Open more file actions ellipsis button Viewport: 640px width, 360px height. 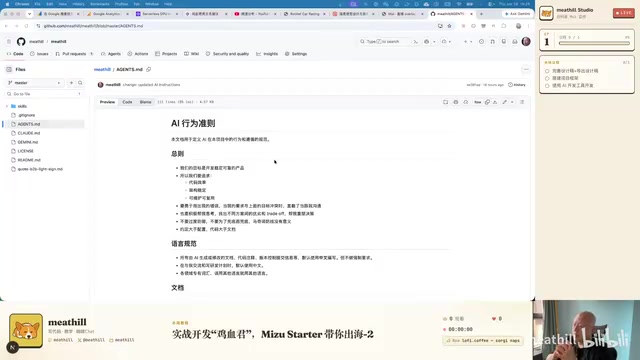526,69
